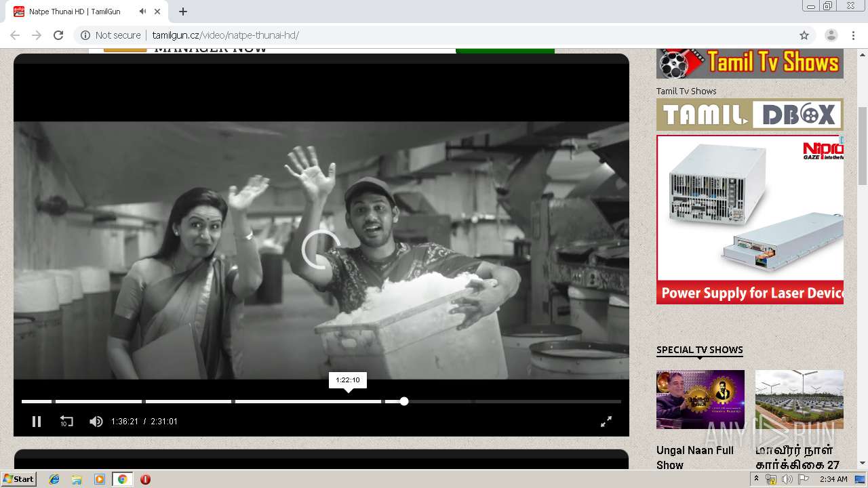Click the 2:34 AM taskbar clock

point(833,479)
